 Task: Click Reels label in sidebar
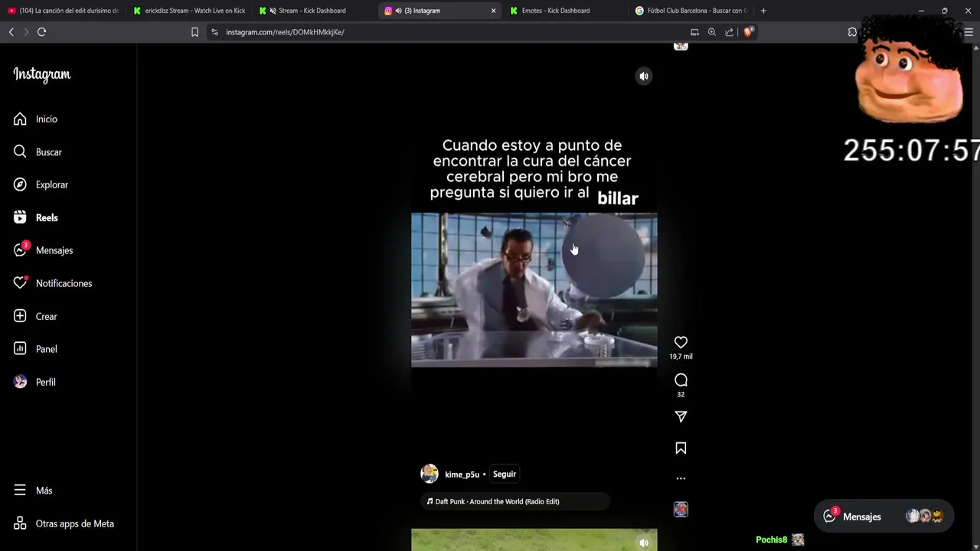coord(47,218)
